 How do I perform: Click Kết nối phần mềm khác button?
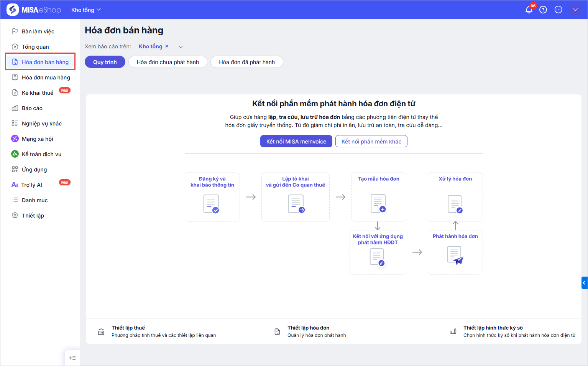pyautogui.click(x=371, y=142)
